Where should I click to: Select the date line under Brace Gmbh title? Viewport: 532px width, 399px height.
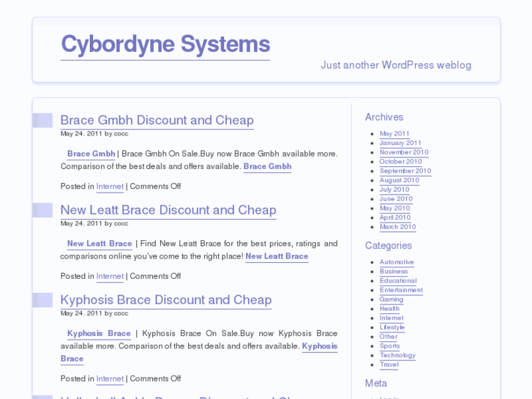click(94, 133)
